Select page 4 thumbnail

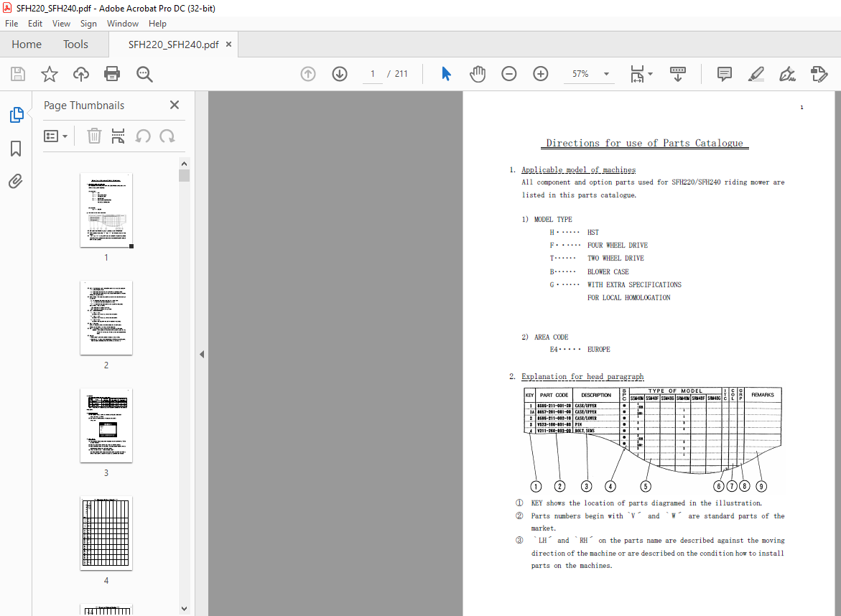[106, 533]
